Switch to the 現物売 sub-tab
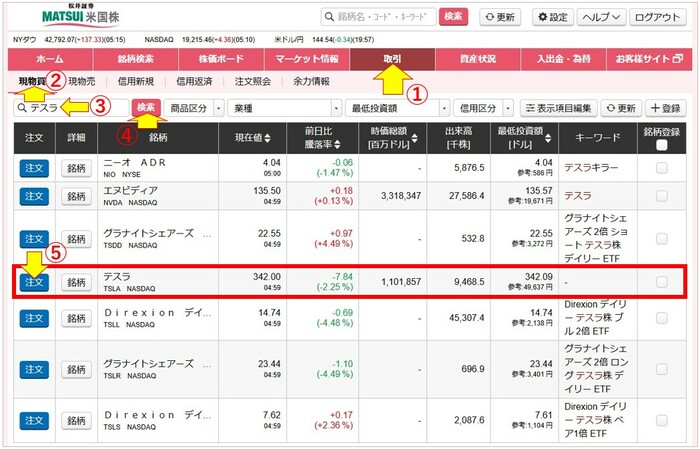 tap(82, 81)
